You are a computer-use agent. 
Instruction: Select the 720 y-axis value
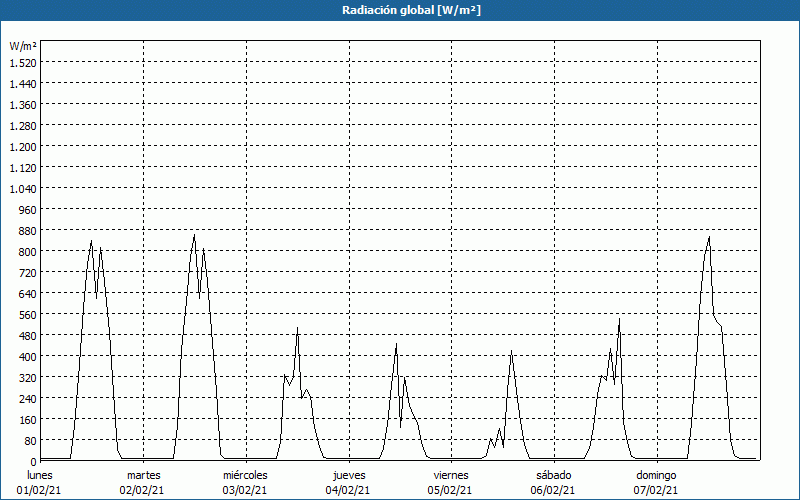click(28, 273)
